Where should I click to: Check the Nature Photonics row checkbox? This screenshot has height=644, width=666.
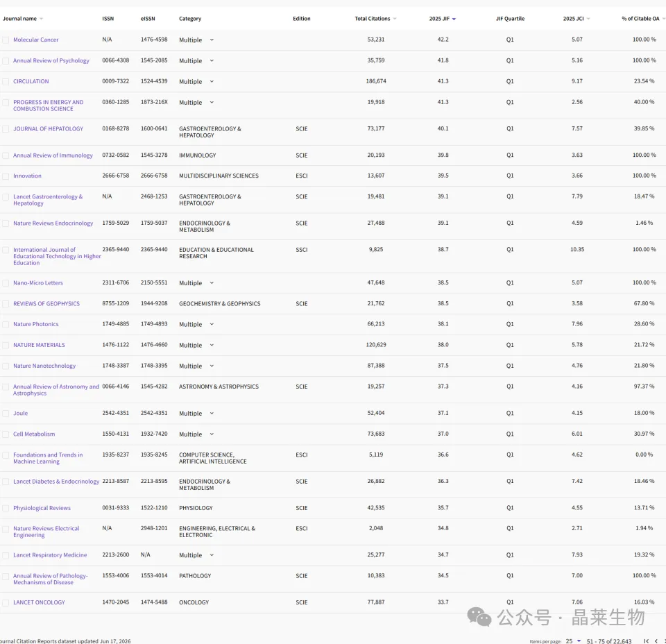click(6, 324)
